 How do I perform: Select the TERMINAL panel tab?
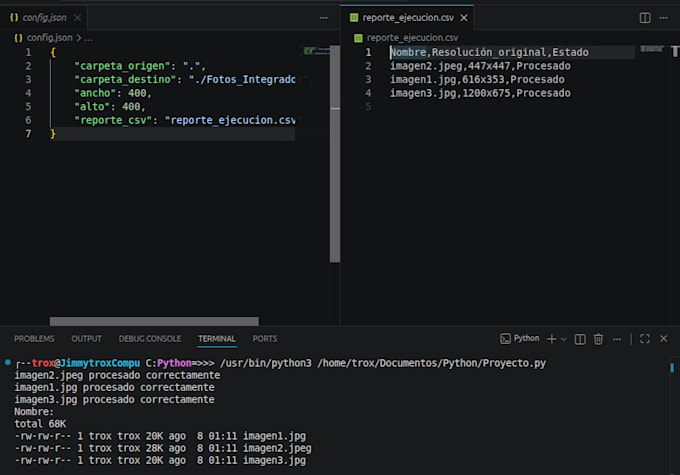pyautogui.click(x=217, y=339)
